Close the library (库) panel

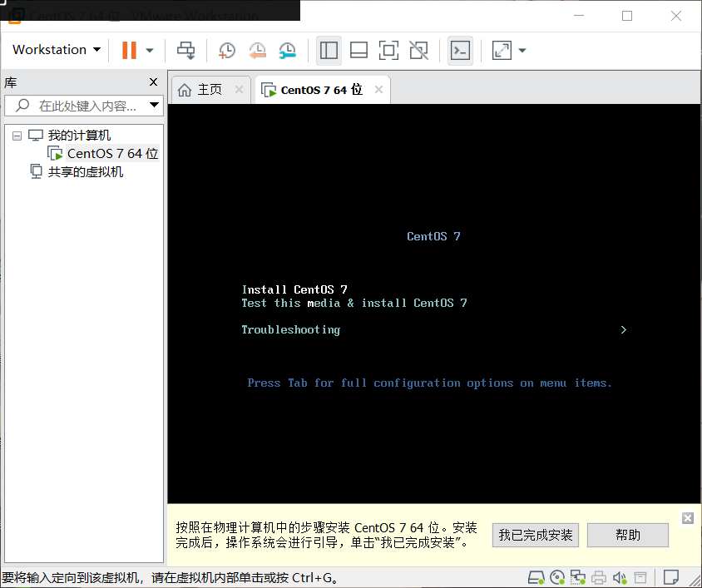pyautogui.click(x=153, y=82)
